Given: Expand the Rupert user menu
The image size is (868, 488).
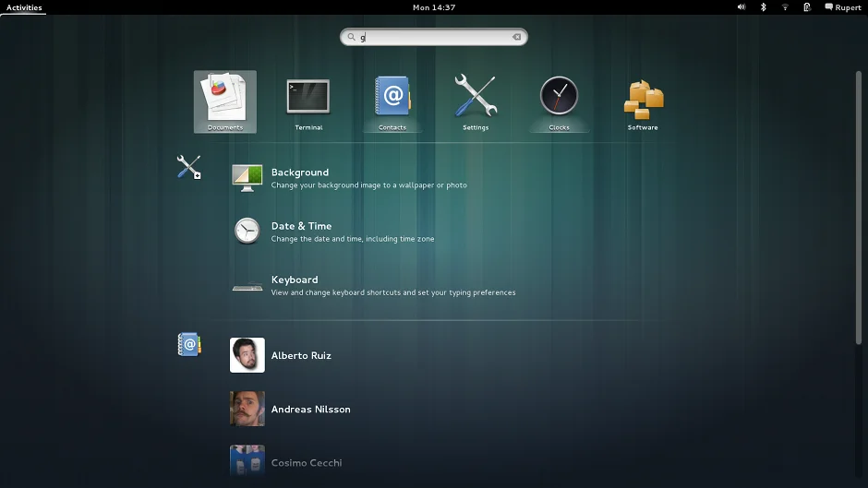Looking at the screenshot, I should 842,7.
